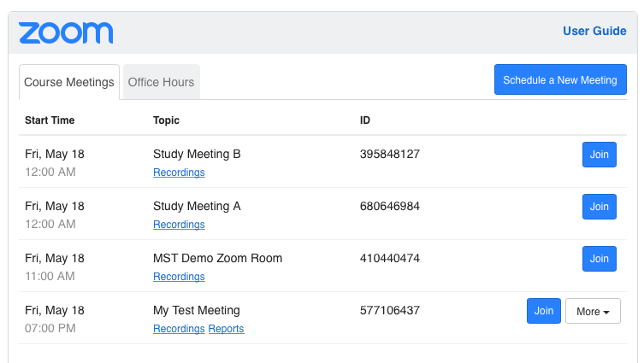The image size is (644, 363).
Task: Open the User Guide link
Action: coord(594,31)
